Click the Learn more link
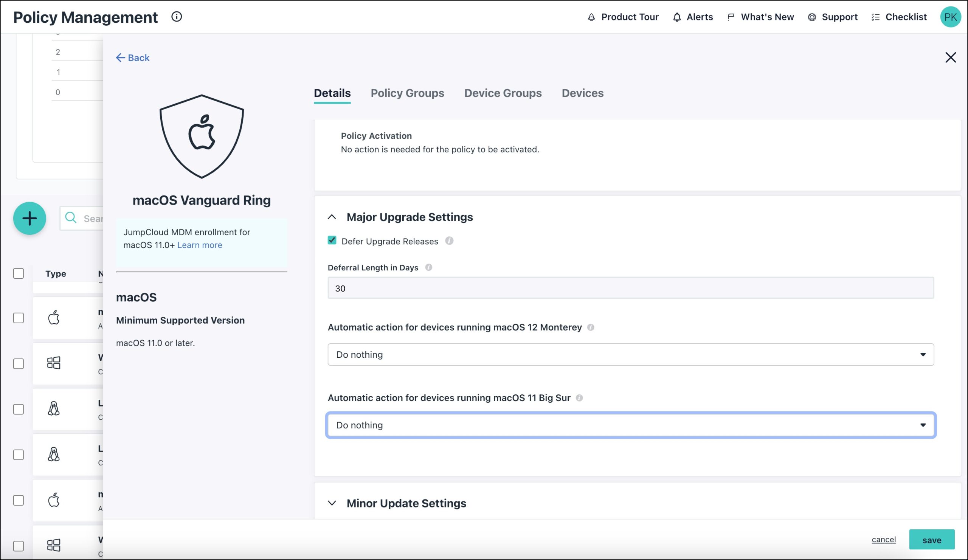The width and height of the screenshot is (968, 560). (x=199, y=245)
